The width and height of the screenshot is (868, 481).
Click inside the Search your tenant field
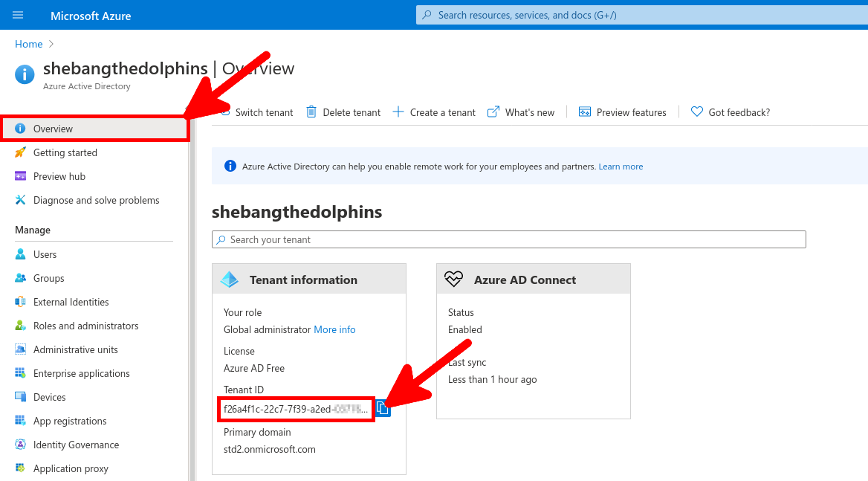tap(508, 239)
